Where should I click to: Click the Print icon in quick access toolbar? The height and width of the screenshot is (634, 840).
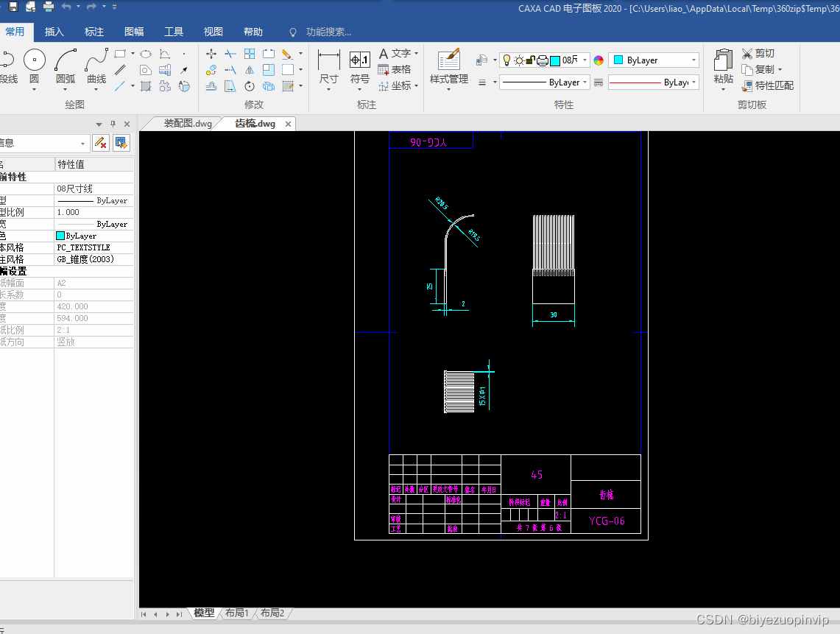(48, 7)
